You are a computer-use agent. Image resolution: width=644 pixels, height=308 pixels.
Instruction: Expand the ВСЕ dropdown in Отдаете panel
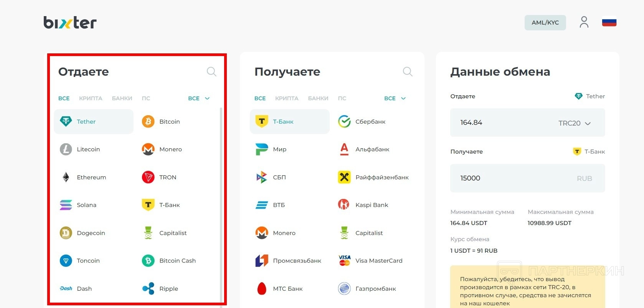[x=199, y=98]
